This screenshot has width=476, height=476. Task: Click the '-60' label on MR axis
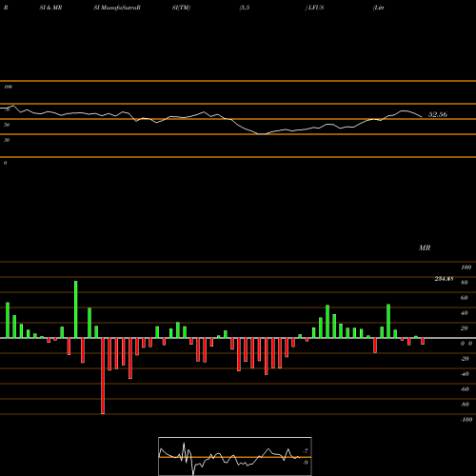pyautogui.click(x=465, y=389)
